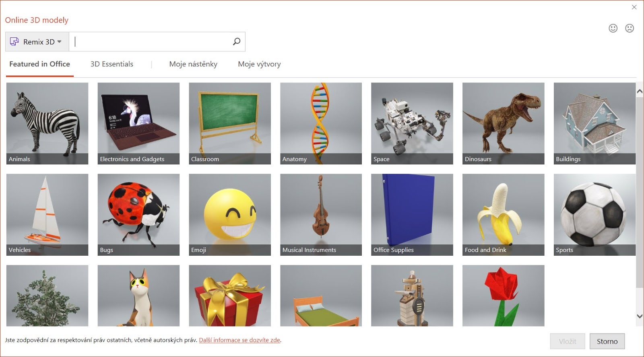Viewport: 644px width, 357px height.
Task: Open the Remix 3D source dropdown
Action: 37,42
